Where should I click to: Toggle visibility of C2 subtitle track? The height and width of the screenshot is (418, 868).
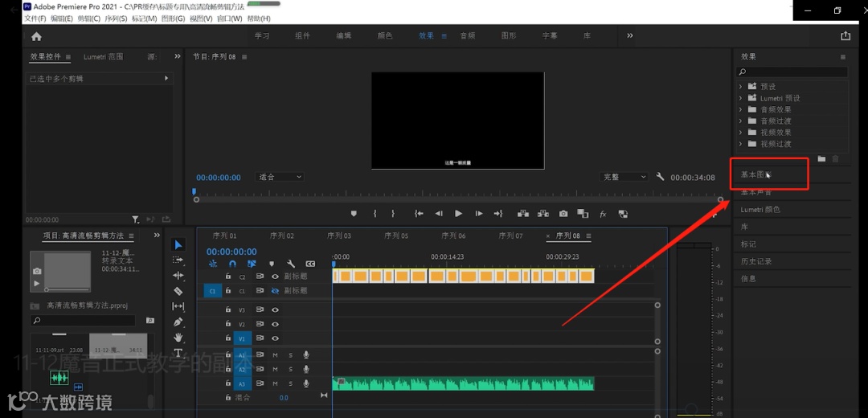click(x=275, y=277)
